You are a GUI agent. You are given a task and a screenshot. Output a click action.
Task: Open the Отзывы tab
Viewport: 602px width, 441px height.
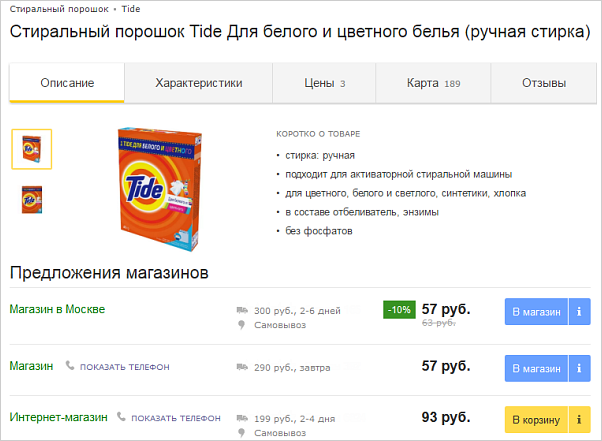pyautogui.click(x=544, y=83)
